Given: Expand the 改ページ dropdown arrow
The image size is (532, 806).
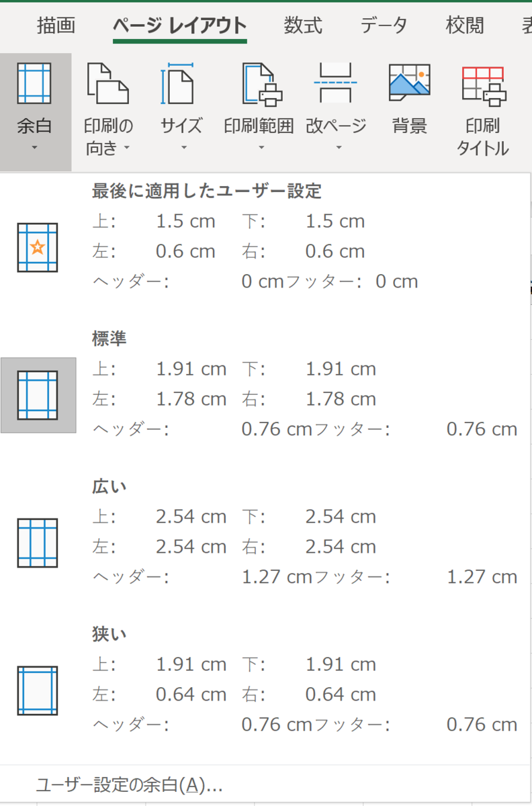Looking at the screenshot, I should 338,148.
